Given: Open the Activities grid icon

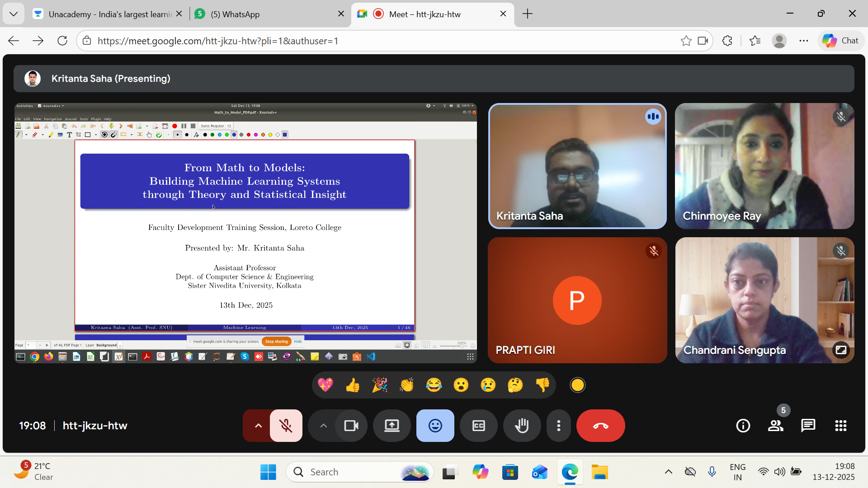Looking at the screenshot, I should click(x=840, y=426).
